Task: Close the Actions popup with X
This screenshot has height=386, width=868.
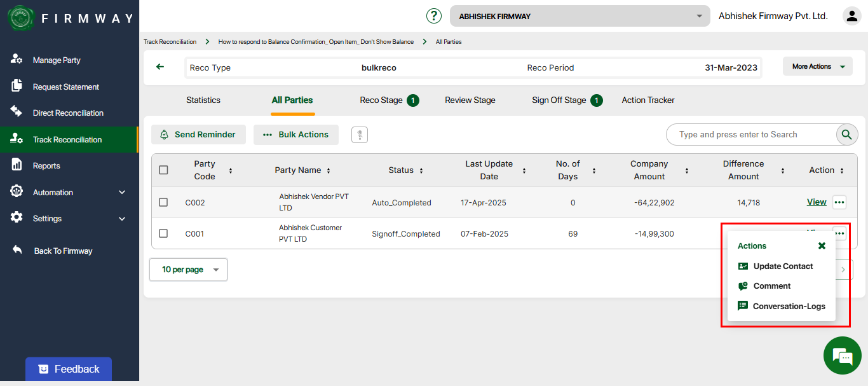Action: [x=822, y=245]
